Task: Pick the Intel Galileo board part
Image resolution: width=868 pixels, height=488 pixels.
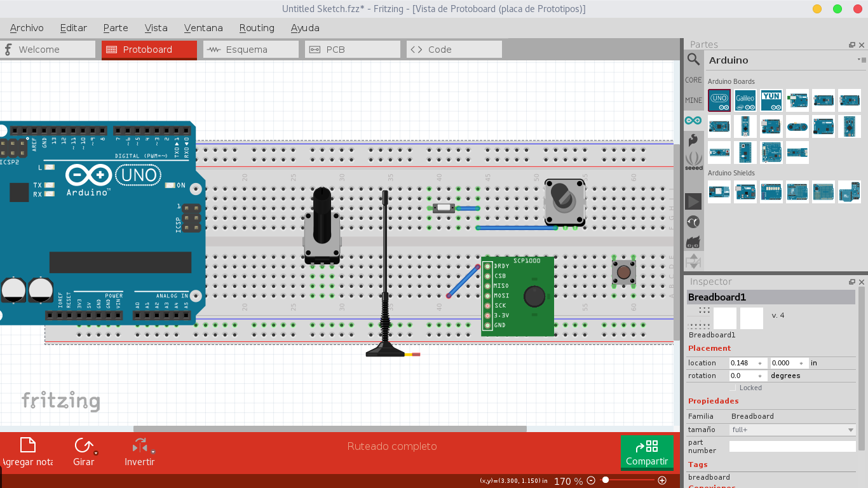Action: [745, 100]
